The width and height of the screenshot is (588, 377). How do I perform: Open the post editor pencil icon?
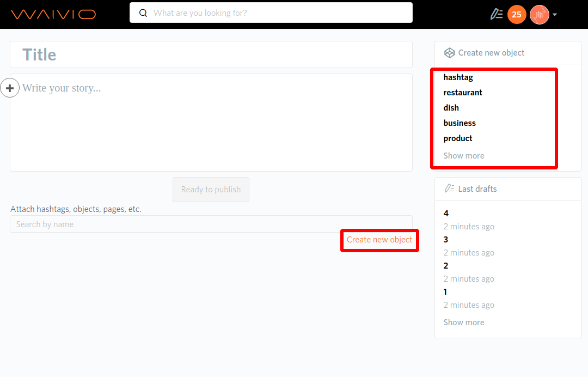[x=496, y=15]
